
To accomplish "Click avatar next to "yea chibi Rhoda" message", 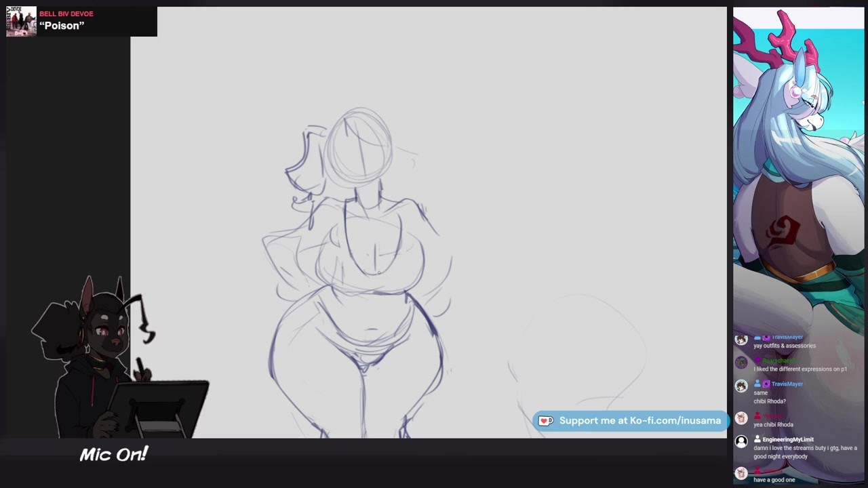I will coord(741,418).
